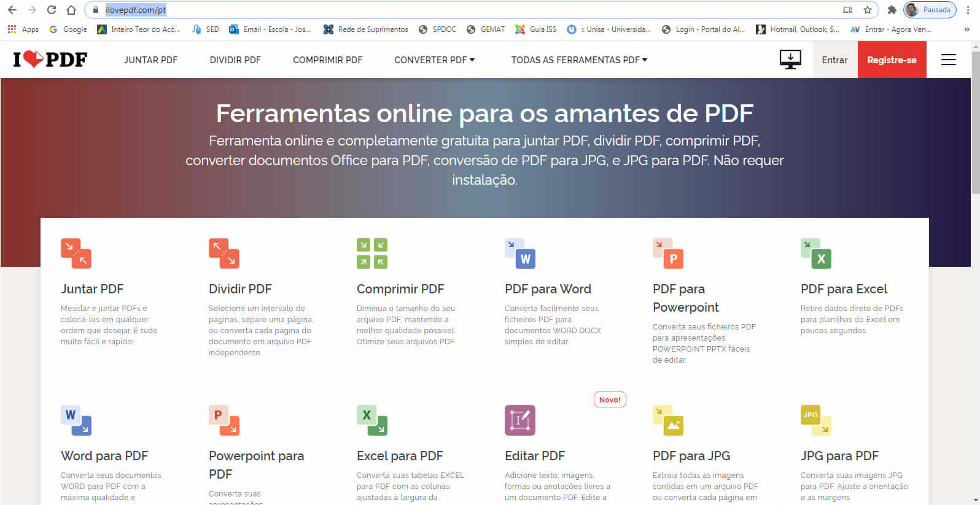Bookmark this page with star icon
980x505 pixels.
(868, 10)
